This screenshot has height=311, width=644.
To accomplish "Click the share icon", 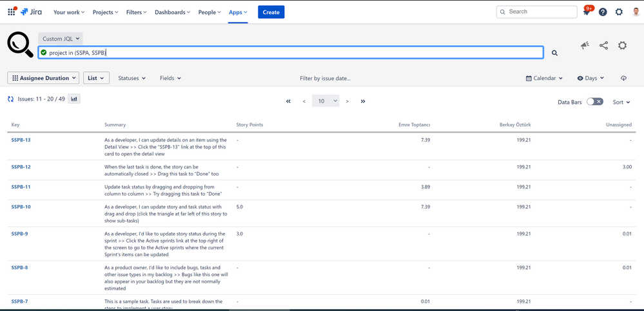I will [603, 46].
